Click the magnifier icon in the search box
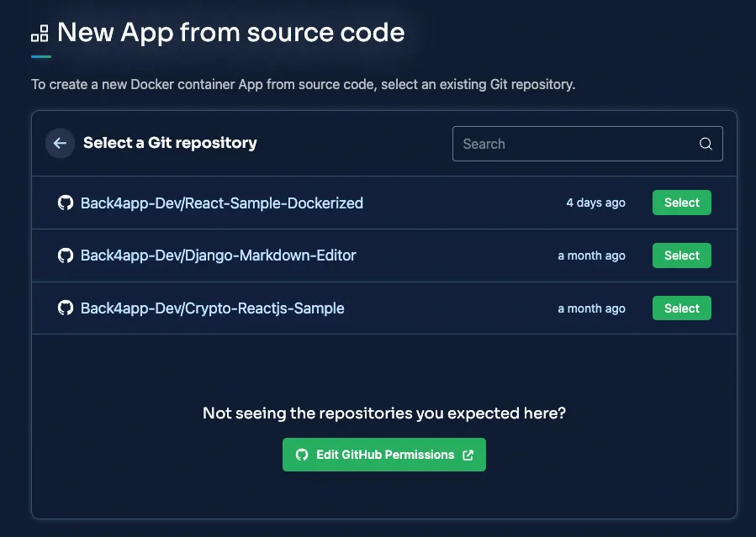 click(706, 144)
